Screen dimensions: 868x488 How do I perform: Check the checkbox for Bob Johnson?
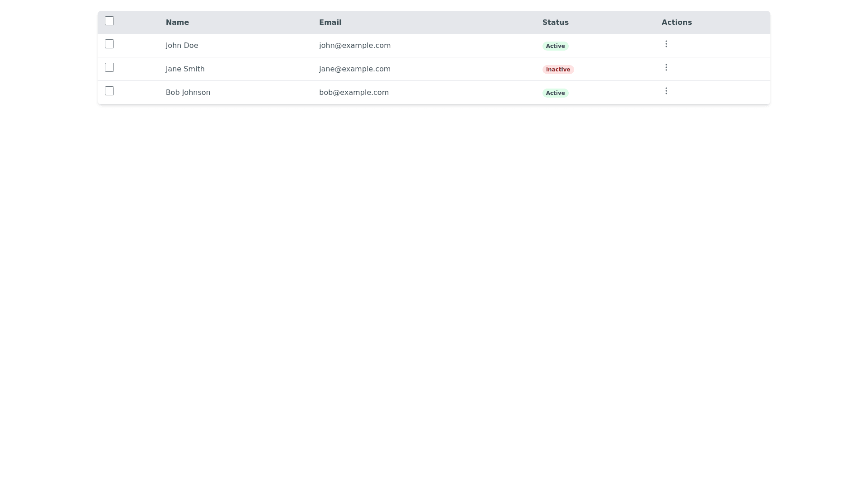109,91
